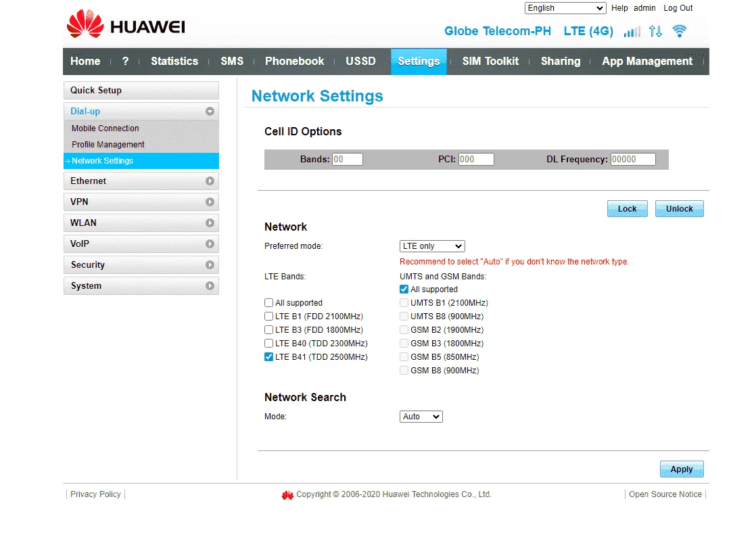Image resolution: width=754 pixels, height=560 pixels.
Task: Toggle GSM B8 (900MHz) checkbox
Action: pos(404,370)
